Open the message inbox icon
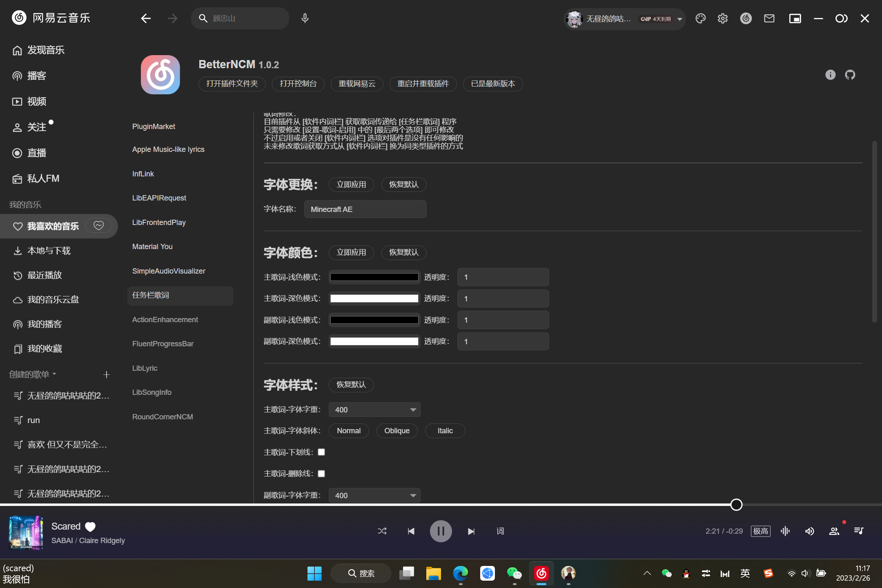882x588 pixels. click(769, 18)
